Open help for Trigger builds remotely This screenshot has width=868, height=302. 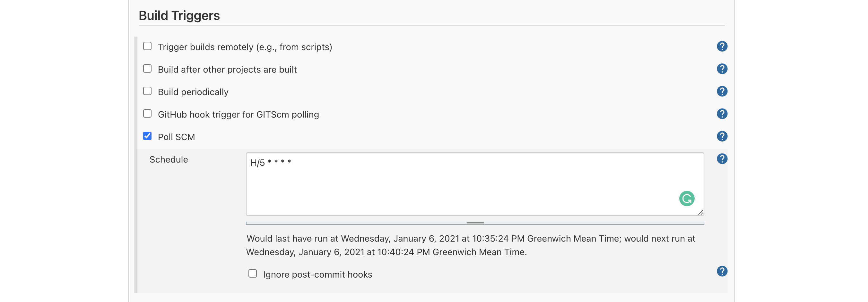point(722,47)
